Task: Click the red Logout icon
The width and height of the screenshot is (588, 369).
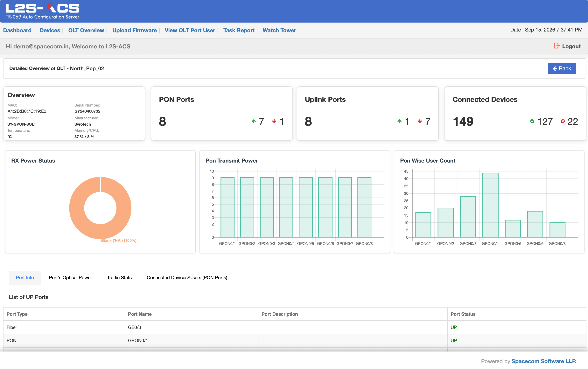Action: [557, 46]
